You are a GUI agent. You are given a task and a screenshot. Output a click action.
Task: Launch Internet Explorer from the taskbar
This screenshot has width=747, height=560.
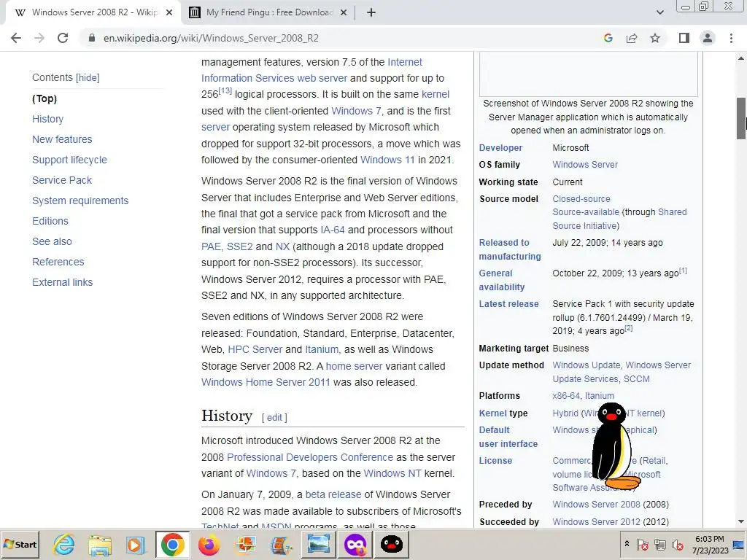(x=64, y=544)
